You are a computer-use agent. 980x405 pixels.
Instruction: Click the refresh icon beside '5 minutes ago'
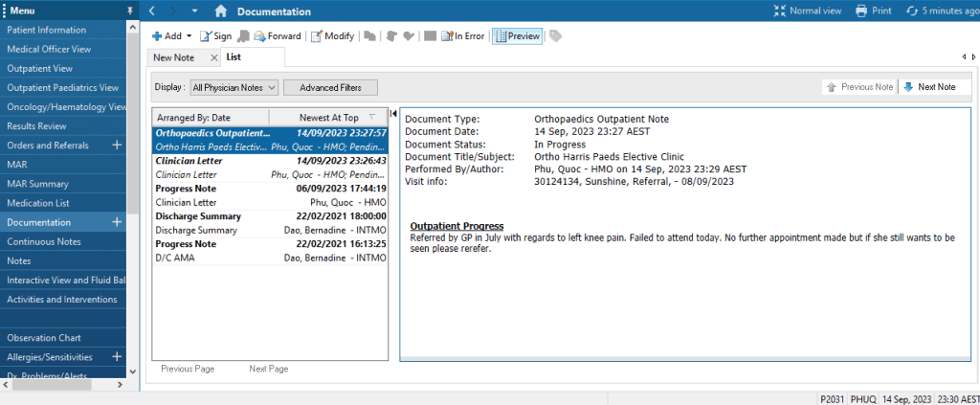(911, 11)
